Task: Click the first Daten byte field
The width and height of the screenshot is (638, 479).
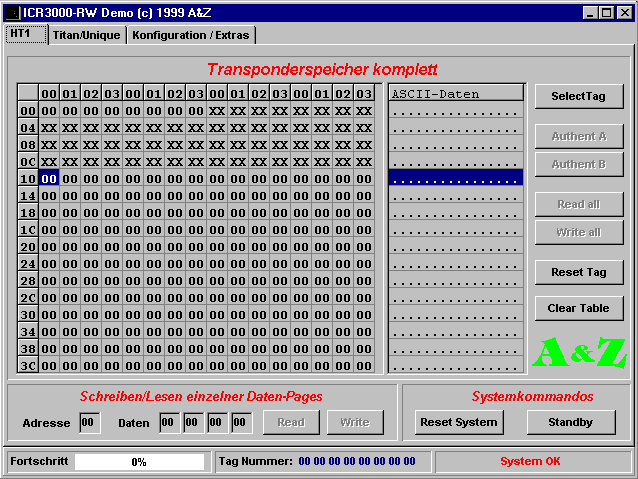Action: [x=170, y=423]
